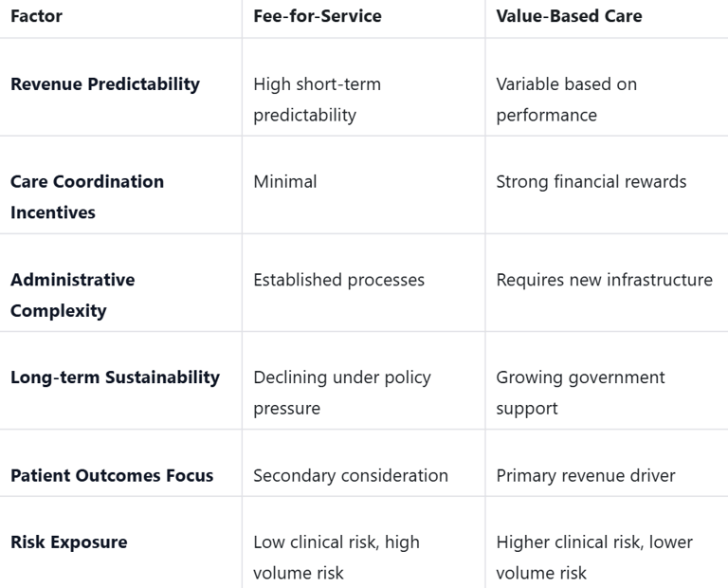This screenshot has height=588, width=728.
Task: Click the "Primary revenue driver" cell
Action: 586,475
